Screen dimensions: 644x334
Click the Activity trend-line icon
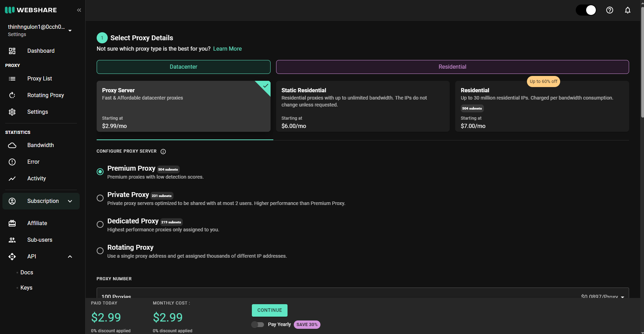coord(12,179)
